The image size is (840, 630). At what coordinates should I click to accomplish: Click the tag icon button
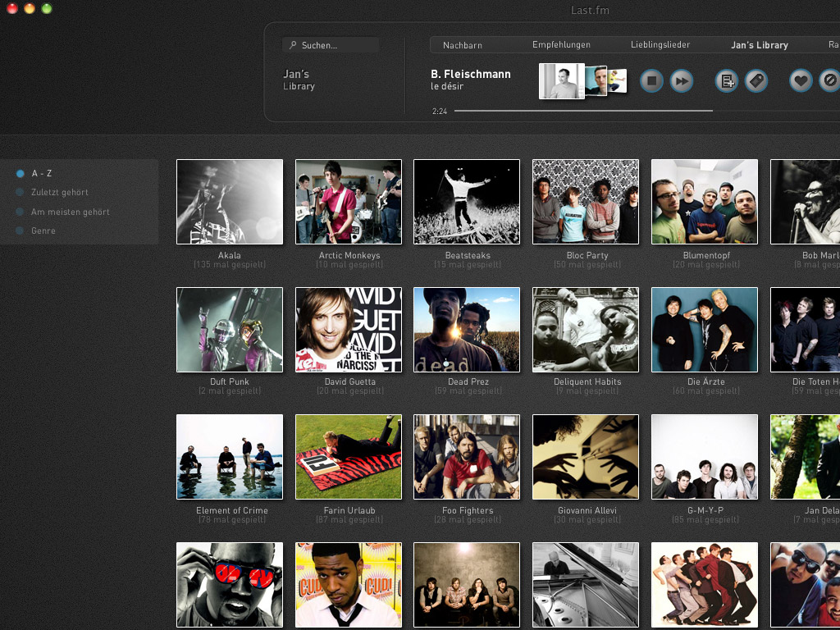[x=756, y=81]
